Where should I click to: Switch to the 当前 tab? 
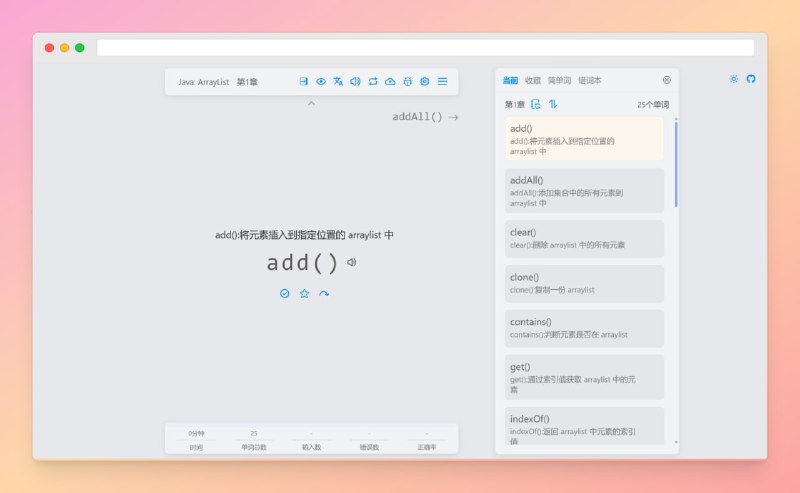pos(510,80)
